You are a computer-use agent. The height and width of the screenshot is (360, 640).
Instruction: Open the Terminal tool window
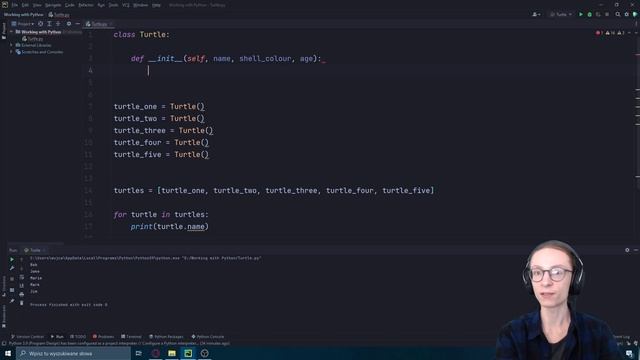[x=131, y=337]
